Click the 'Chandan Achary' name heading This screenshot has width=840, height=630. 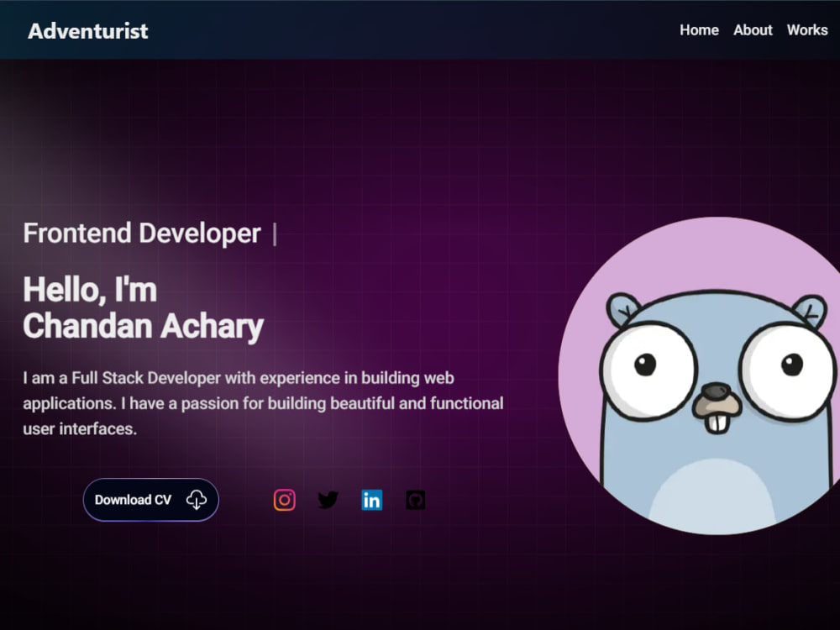pos(144,326)
